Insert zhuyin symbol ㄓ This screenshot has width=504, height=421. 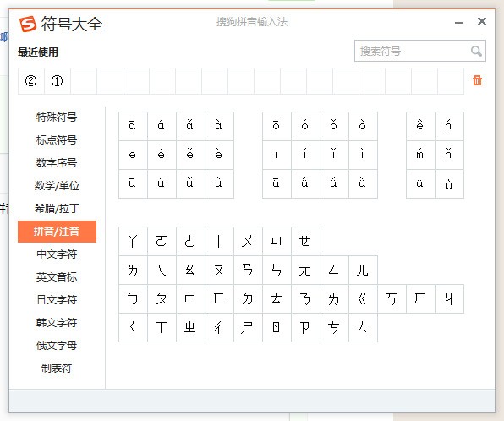pyautogui.click(x=190, y=327)
